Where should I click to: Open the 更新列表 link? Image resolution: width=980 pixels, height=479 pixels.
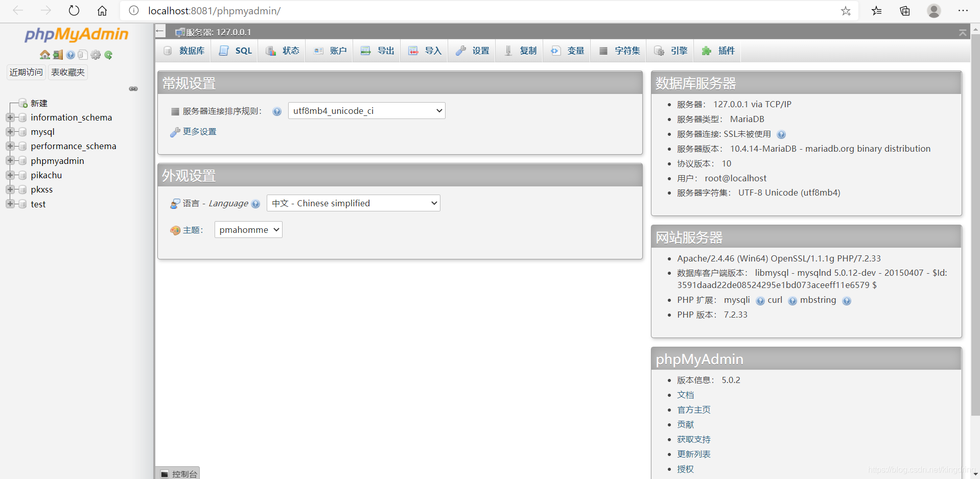coord(694,454)
